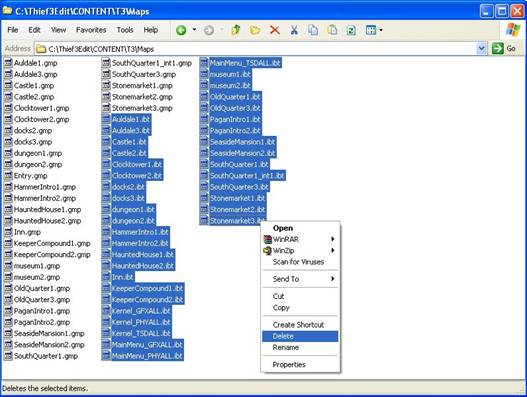The width and height of the screenshot is (527, 397).
Task: Choose Delete in the context menu
Action: (x=300, y=336)
